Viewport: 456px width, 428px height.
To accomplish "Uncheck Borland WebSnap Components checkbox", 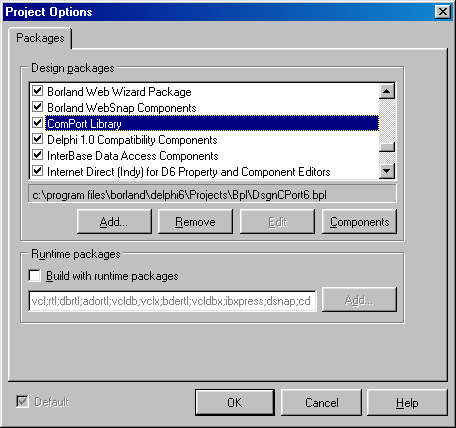I will pyautogui.click(x=38, y=107).
